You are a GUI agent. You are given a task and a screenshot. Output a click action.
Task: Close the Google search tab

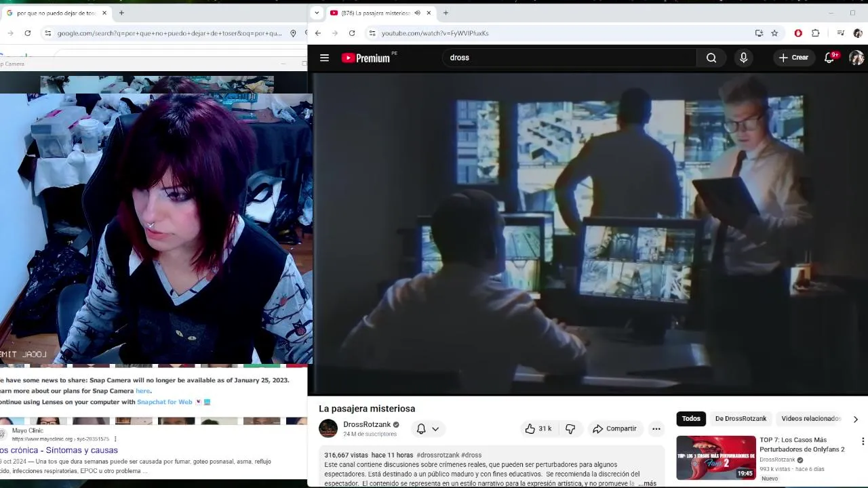click(x=104, y=13)
